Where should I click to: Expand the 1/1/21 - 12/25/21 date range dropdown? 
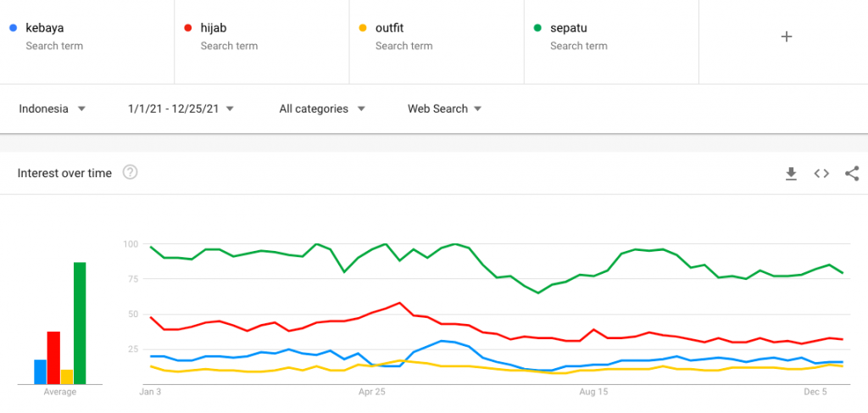(x=181, y=109)
